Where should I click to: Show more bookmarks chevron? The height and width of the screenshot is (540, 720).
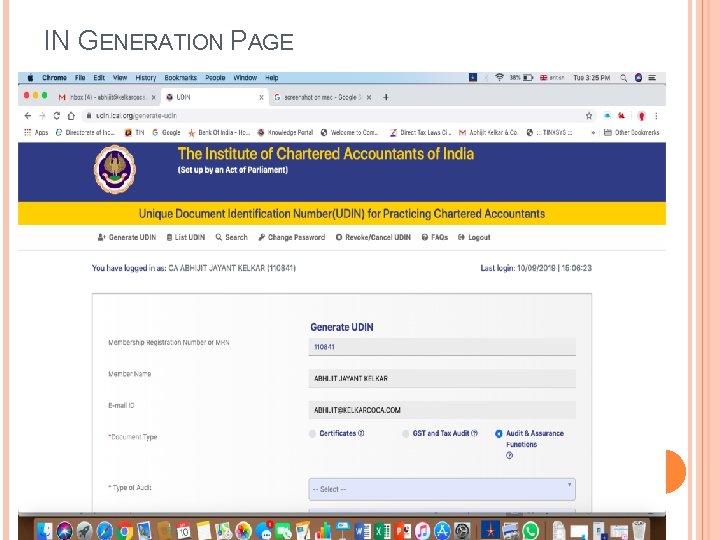[x=593, y=132]
